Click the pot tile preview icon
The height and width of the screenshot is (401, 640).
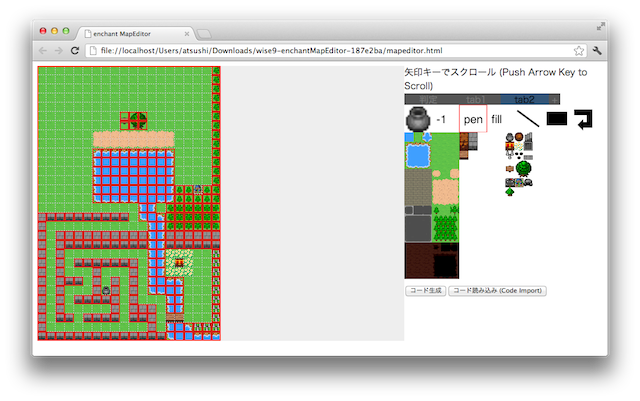pos(416,119)
